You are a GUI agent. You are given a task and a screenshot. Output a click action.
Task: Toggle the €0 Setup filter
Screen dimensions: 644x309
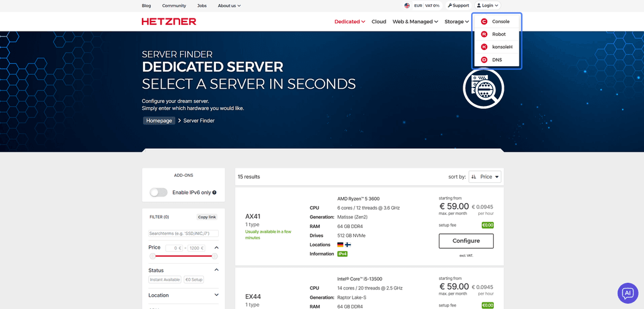(194, 279)
